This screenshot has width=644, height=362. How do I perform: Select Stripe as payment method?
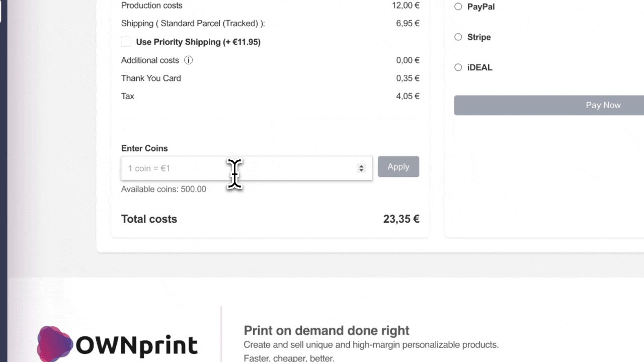point(458,37)
